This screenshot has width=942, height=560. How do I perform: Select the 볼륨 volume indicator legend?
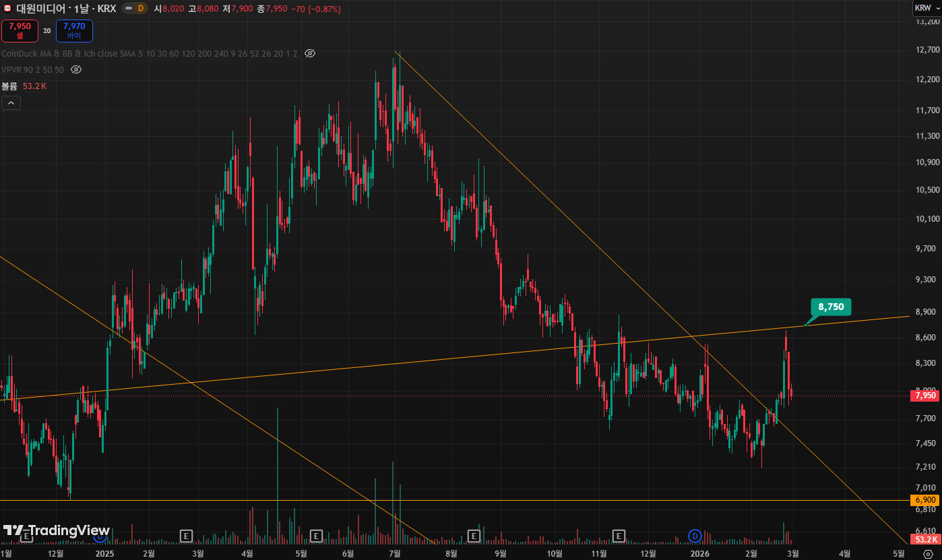coord(9,86)
